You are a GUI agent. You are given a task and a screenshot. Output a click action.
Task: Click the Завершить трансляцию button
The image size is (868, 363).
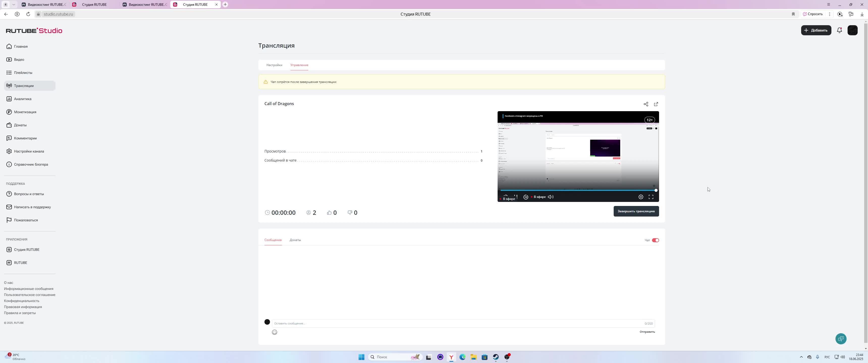tap(636, 211)
